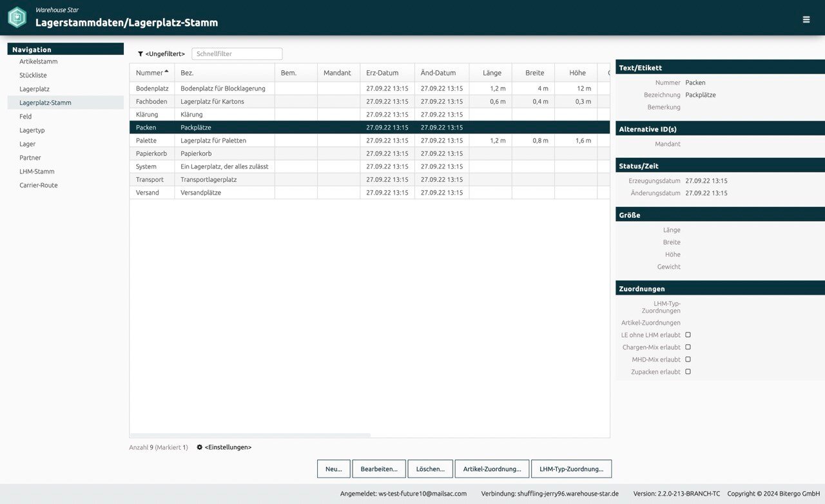Viewport: 825px width, 504px height.
Task: Sort by the Änd-Datum column header
Action: click(x=442, y=73)
